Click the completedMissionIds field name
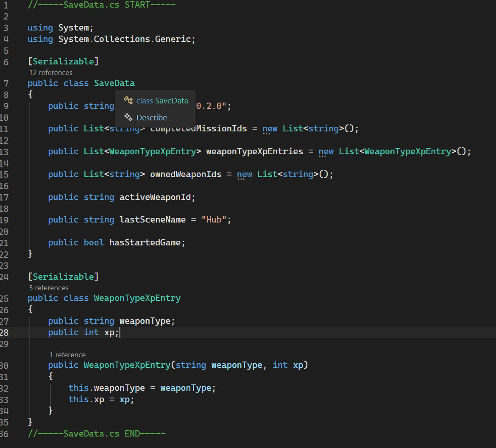 click(x=198, y=129)
